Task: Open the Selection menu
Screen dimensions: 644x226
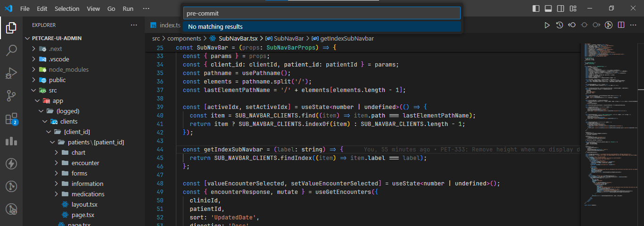Action: click(67, 8)
